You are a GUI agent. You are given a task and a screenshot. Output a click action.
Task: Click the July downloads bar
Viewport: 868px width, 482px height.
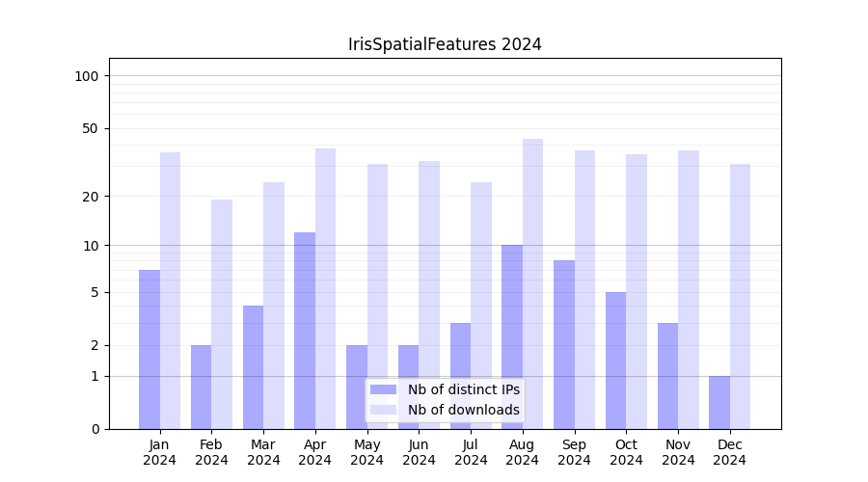tap(480, 305)
